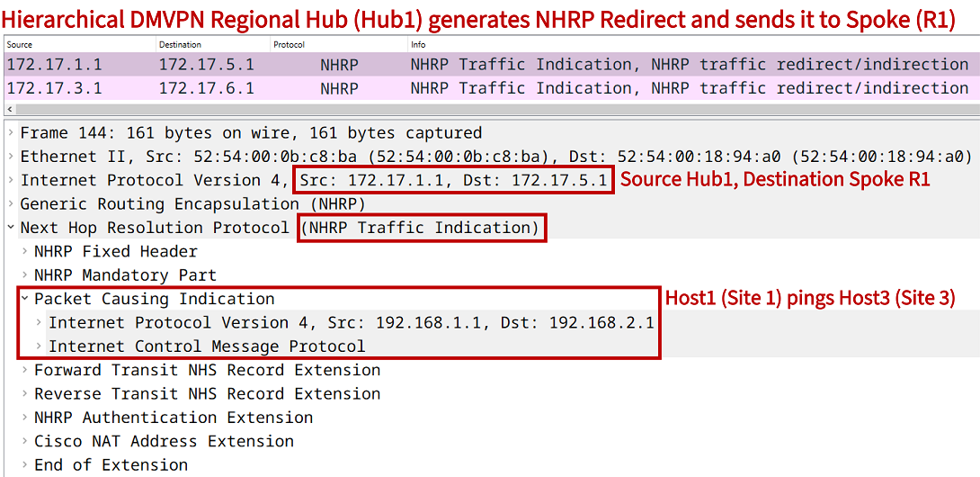Select packet from 172.17.3.1 to 172.17.6.1
Image resolution: width=980 pixels, height=477 pixels.
point(490,88)
